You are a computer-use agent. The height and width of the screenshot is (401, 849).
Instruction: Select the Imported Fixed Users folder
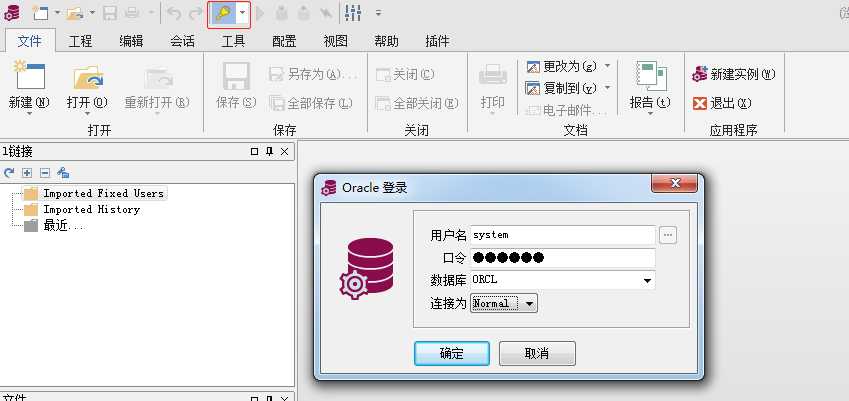coord(94,193)
